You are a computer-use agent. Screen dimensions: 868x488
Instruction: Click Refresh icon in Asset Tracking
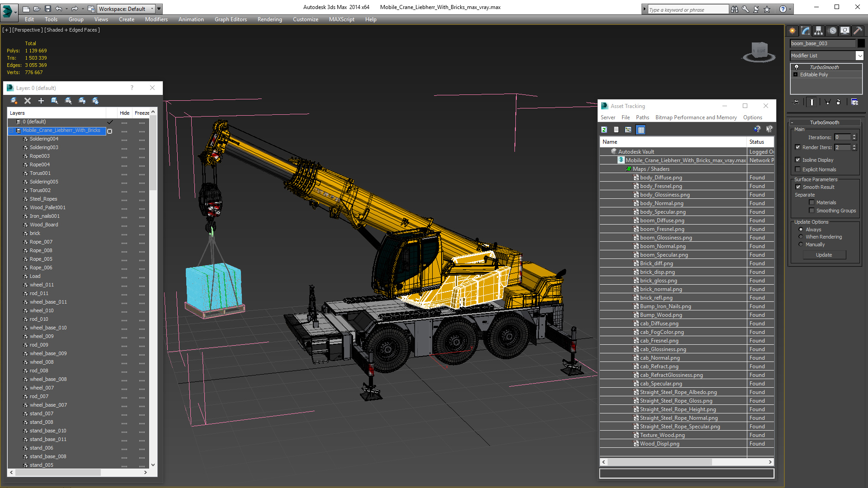point(604,130)
